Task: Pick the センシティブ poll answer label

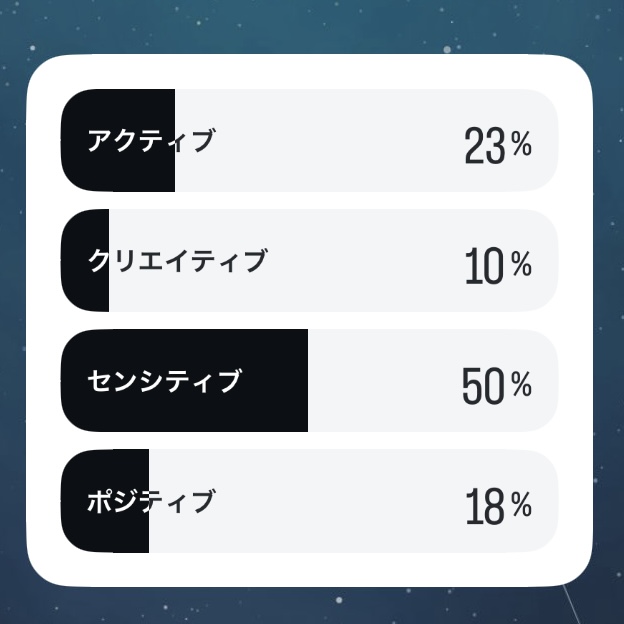Action: coord(164,381)
